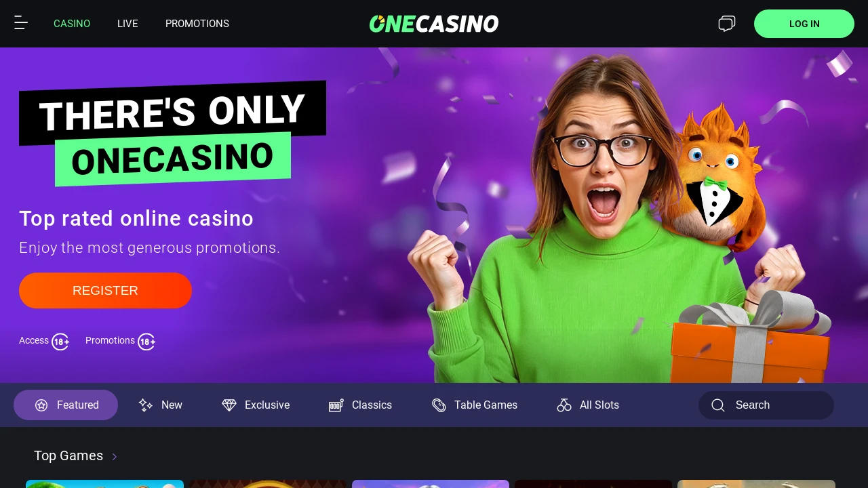Open the live chat icon
This screenshot has width=868, height=488.
pos(727,24)
